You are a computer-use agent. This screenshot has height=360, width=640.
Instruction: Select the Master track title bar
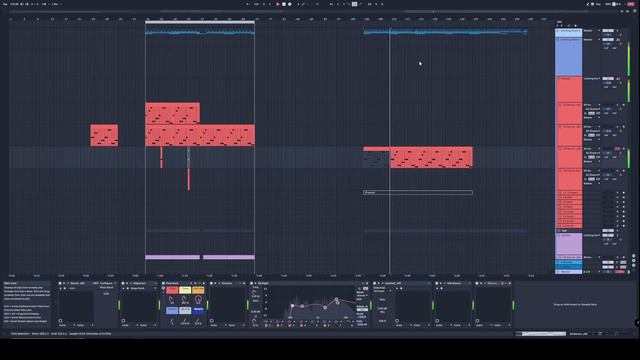pos(570,272)
